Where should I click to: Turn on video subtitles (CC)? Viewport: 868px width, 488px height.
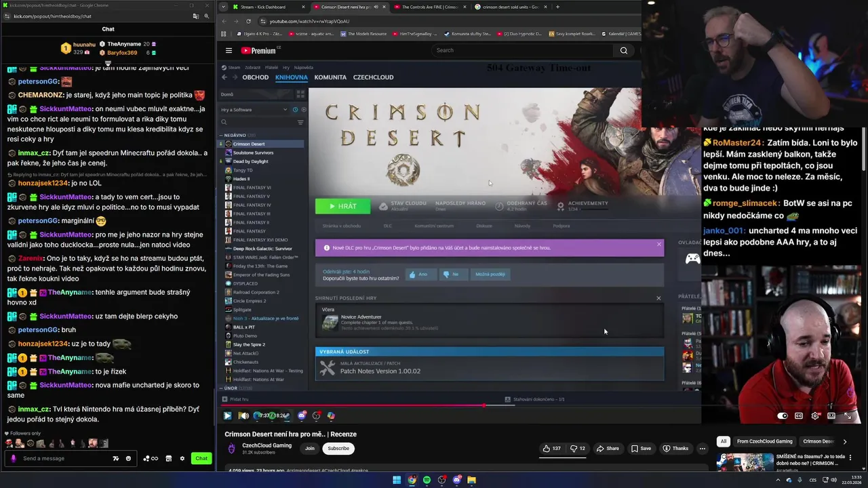[799, 415]
